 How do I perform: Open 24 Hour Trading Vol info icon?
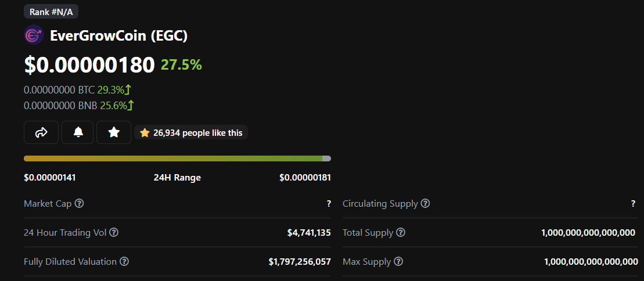click(114, 233)
